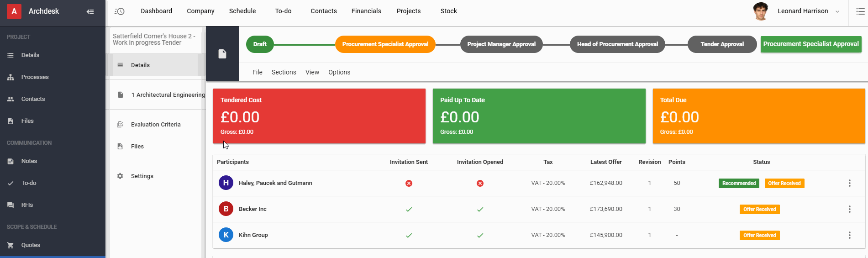Click the Settings gear icon

click(x=120, y=176)
